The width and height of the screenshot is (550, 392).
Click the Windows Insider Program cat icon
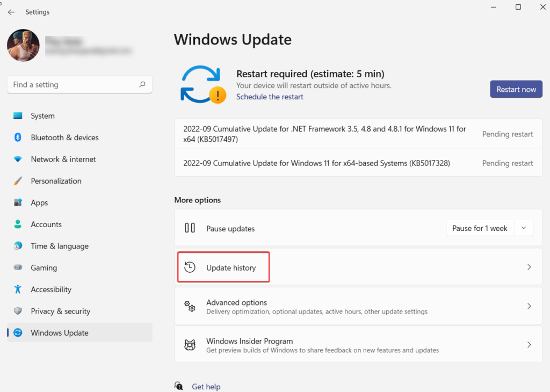coord(190,345)
